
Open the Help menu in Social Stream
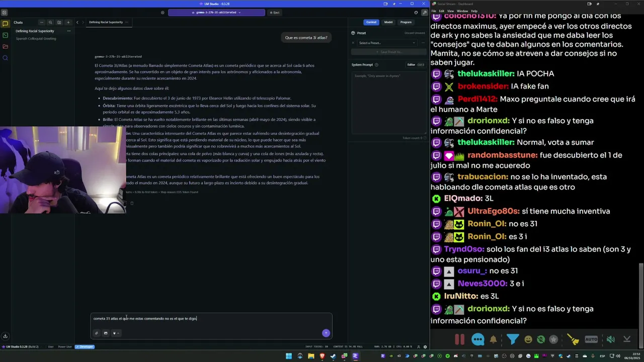474,11
